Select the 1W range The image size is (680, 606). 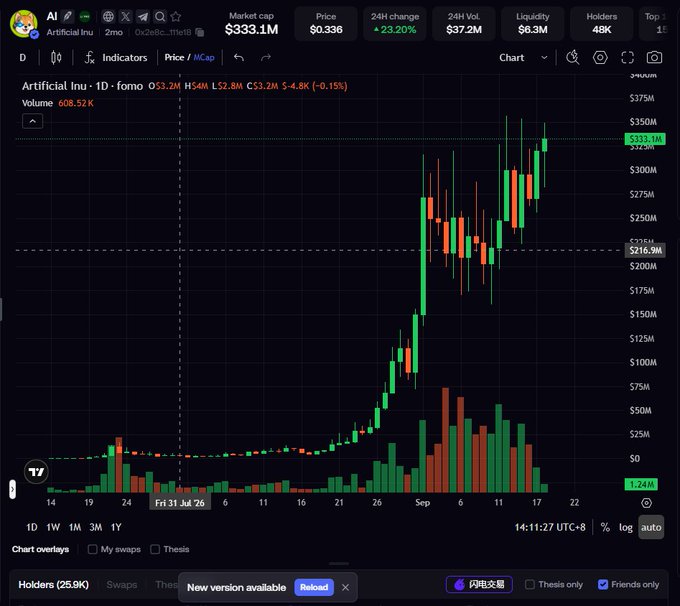pos(53,527)
